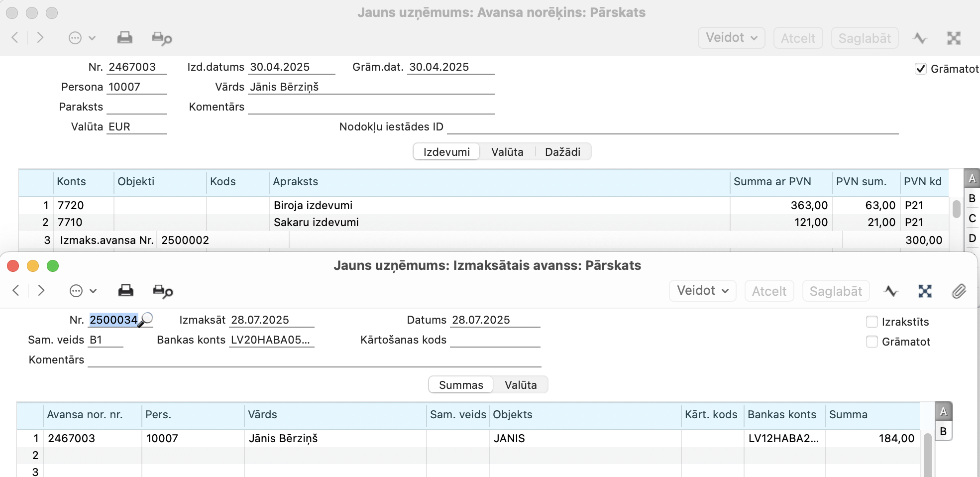Switch to Dažādi tab

click(562, 152)
